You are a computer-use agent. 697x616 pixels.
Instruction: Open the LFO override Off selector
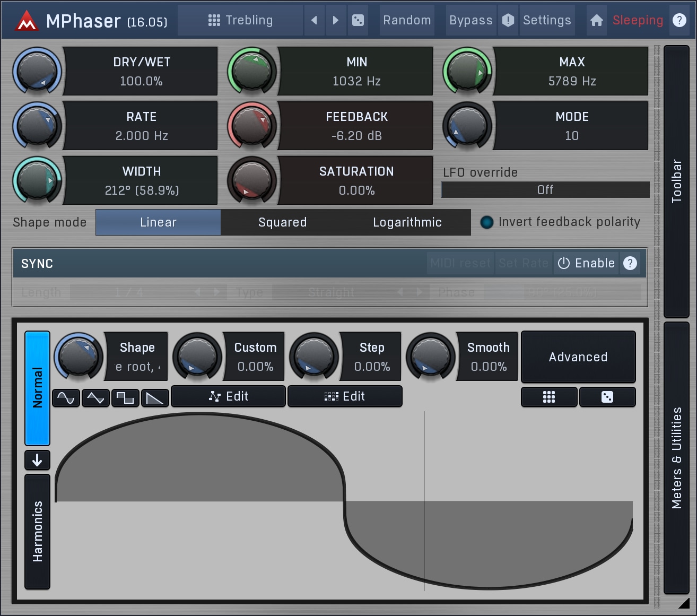pos(545,190)
